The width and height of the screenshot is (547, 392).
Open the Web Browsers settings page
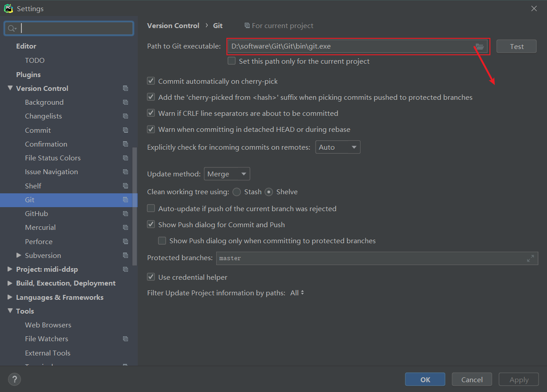coord(48,325)
